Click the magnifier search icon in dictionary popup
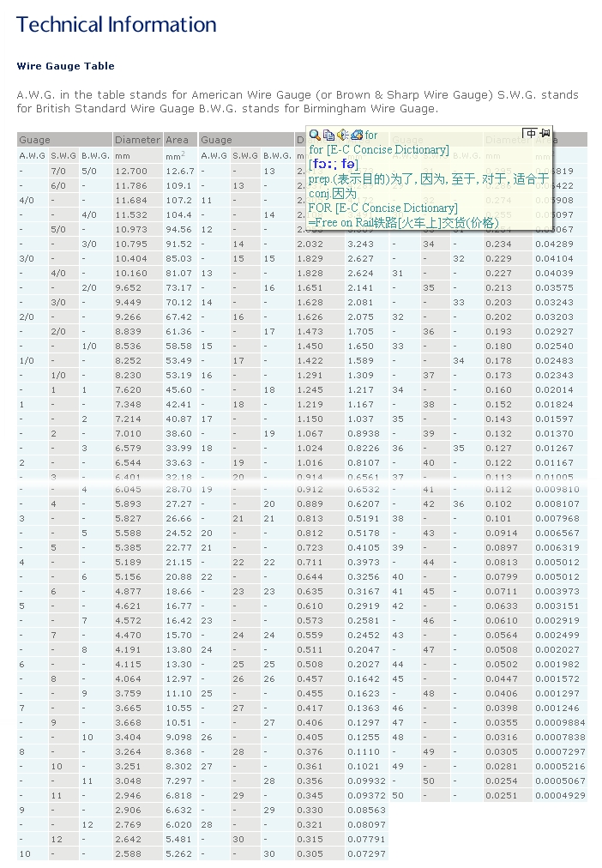 [314, 135]
